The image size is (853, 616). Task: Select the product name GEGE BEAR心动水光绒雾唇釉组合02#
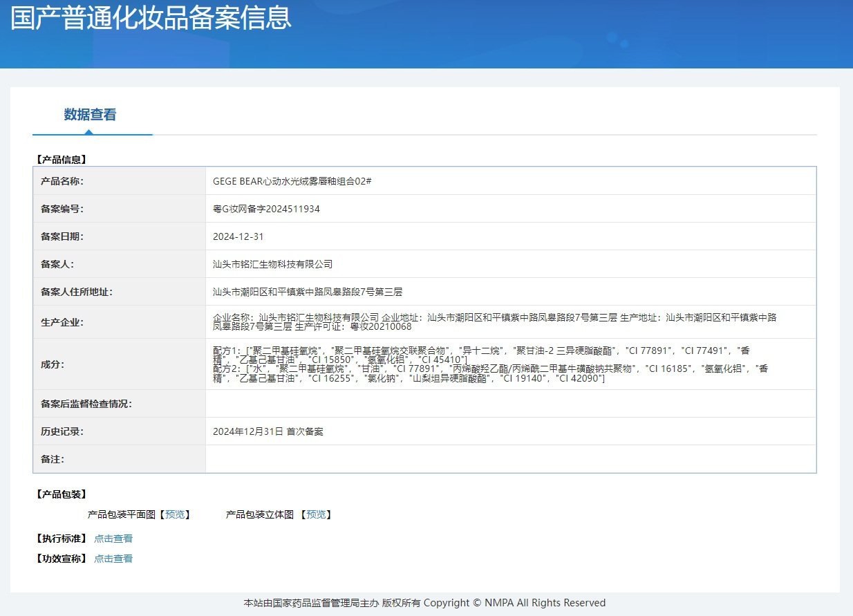point(292,181)
